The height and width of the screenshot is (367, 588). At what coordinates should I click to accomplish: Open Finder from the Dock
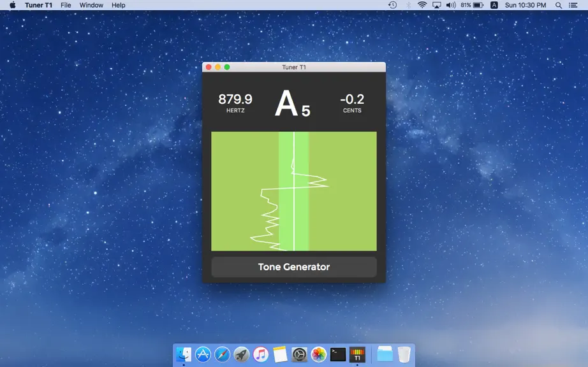(x=184, y=354)
